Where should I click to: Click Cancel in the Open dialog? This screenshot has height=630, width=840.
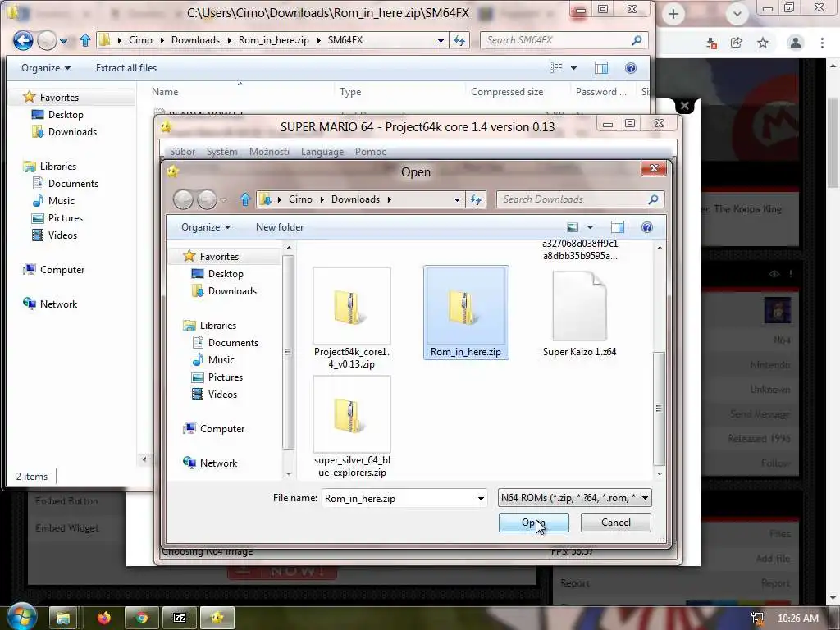[615, 523]
